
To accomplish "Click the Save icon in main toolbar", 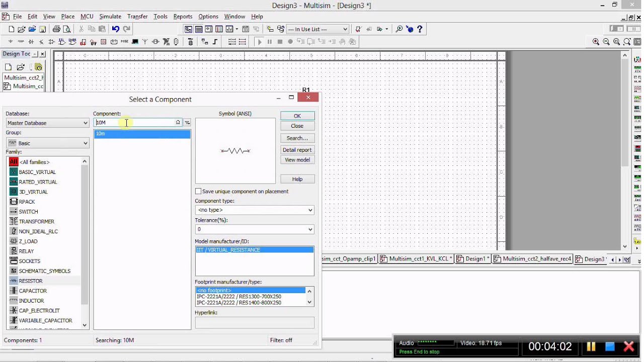I will pyautogui.click(x=42, y=29).
